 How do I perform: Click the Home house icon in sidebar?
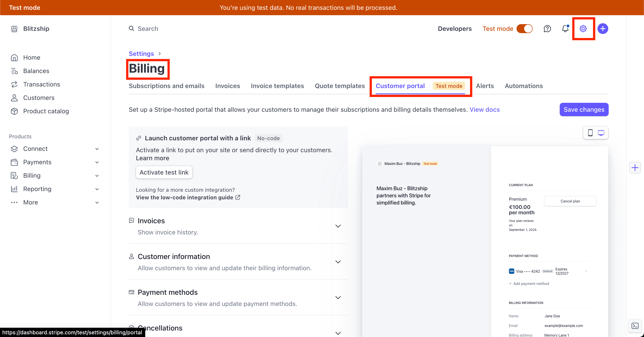[x=14, y=57]
